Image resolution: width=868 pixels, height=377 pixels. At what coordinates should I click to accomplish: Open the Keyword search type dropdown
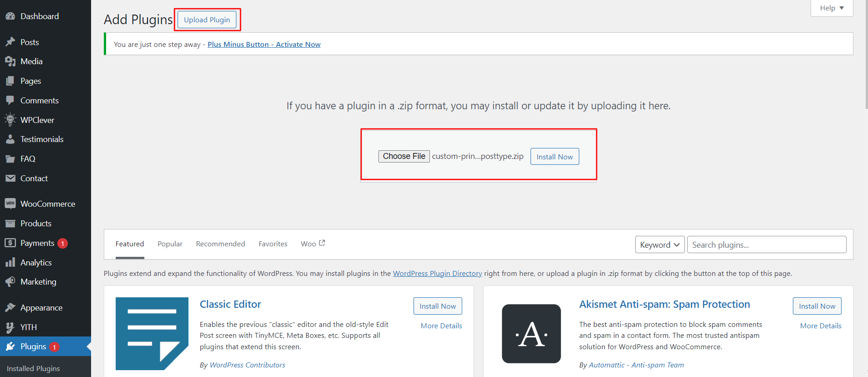(660, 245)
